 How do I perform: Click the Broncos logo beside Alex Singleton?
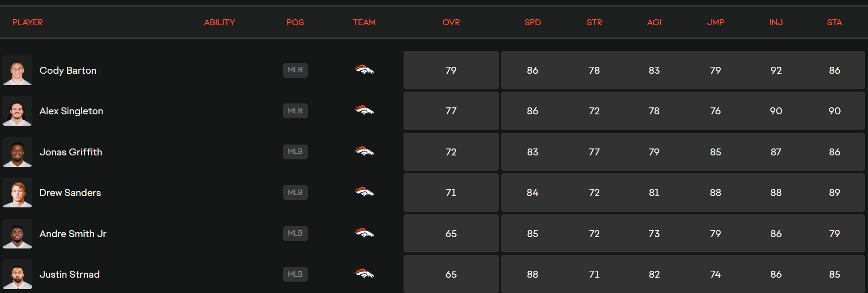364,111
